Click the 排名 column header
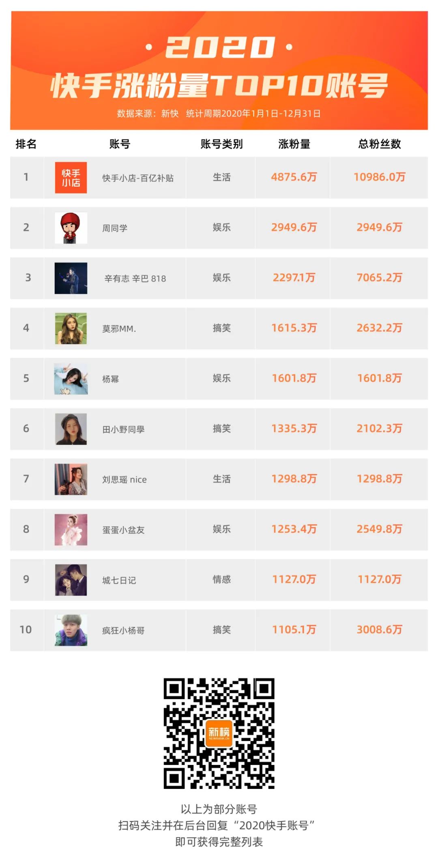 point(26,144)
